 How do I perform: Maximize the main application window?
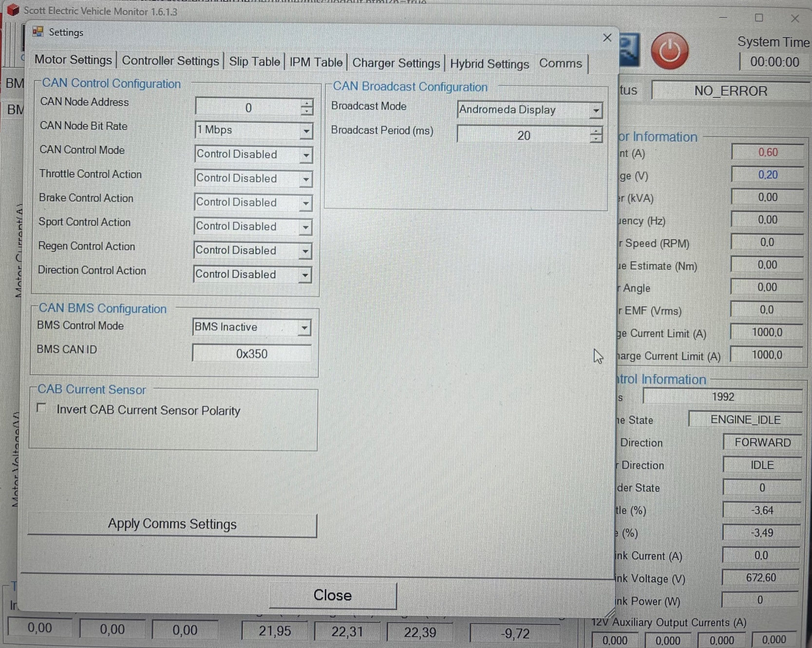coord(758,18)
